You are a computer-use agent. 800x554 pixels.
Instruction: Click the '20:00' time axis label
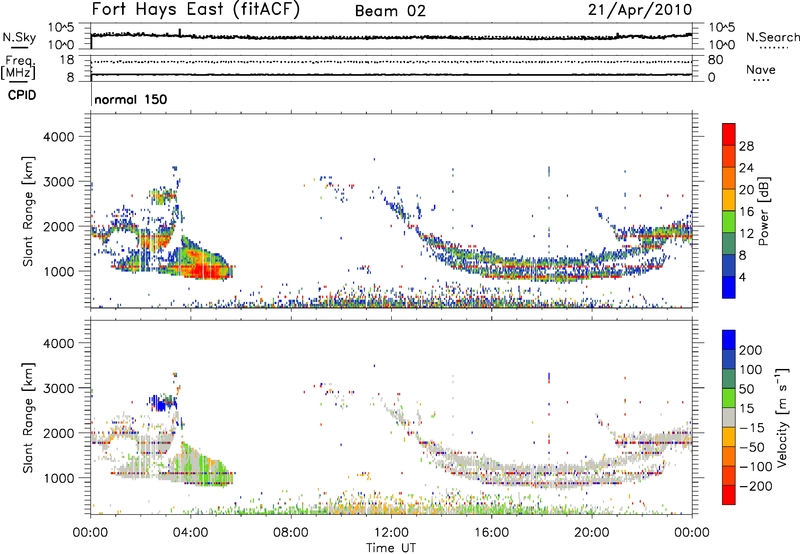click(592, 533)
